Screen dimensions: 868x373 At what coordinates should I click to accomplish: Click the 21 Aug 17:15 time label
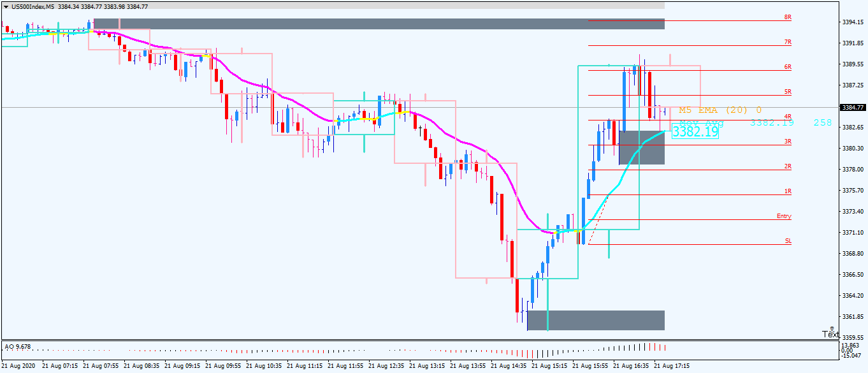(x=672, y=367)
